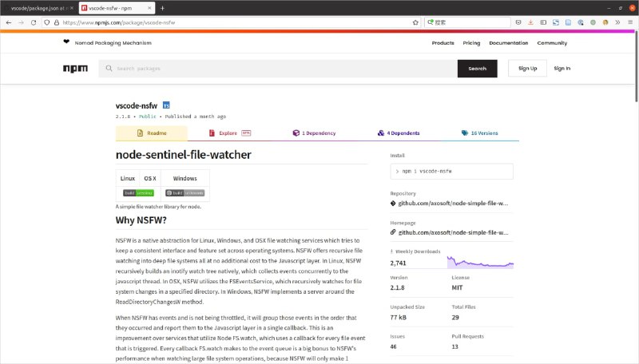Click the 2,741 weekly downloads value

click(398, 263)
